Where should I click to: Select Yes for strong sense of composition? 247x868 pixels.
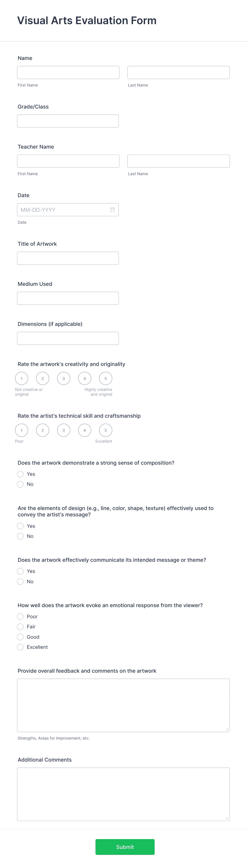20,474
